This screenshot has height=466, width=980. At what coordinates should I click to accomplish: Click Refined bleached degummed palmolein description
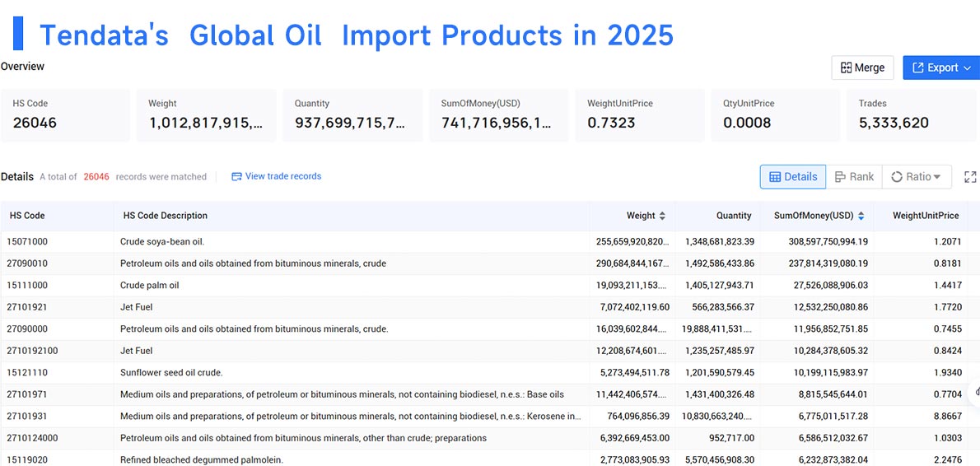tap(202, 459)
